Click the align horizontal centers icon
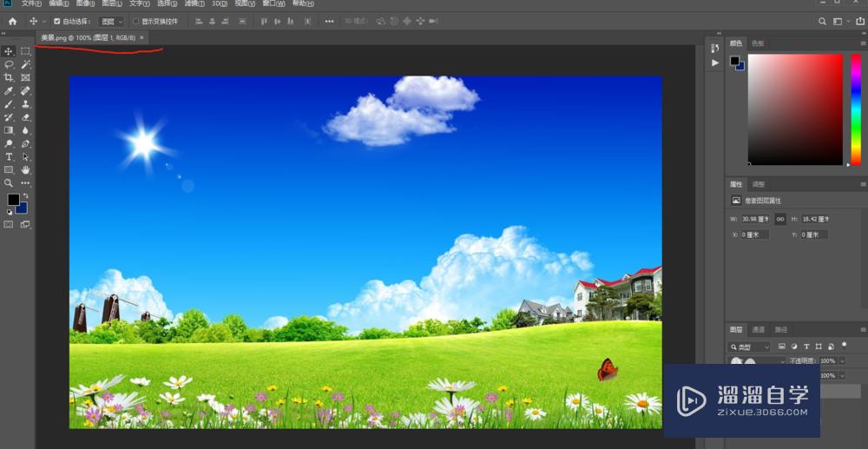 click(212, 22)
